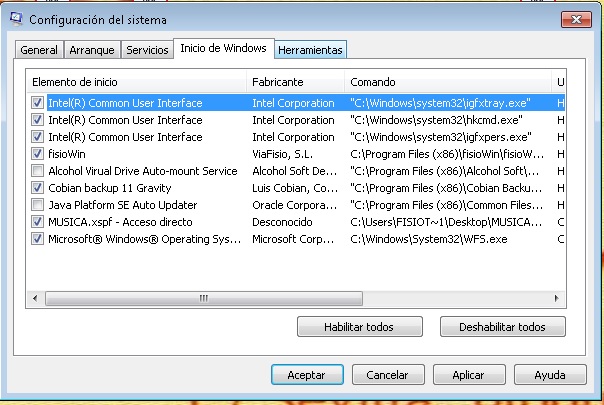Select Cobian backup 11 Gravity row text
The width and height of the screenshot is (604, 405).
pyautogui.click(x=110, y=188)
